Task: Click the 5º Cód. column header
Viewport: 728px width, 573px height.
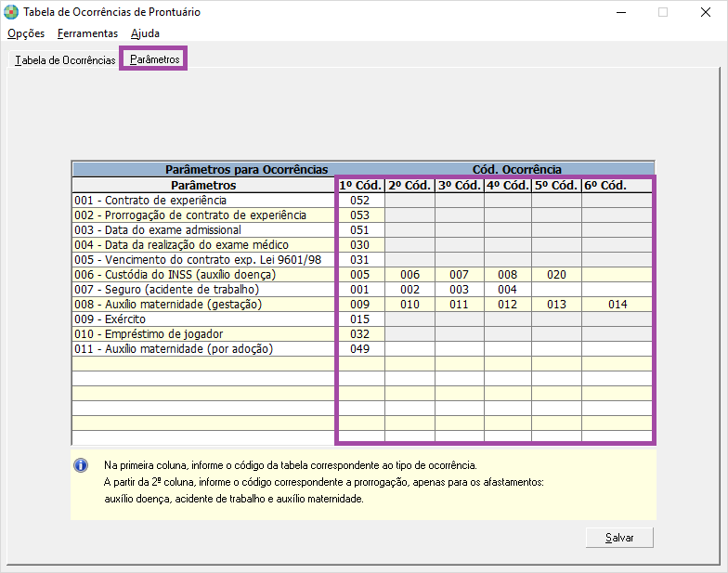Action: 557,186
